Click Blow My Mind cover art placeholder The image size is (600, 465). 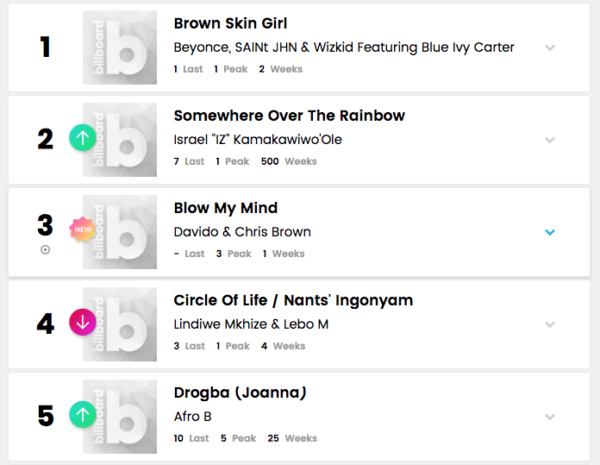(x=120, y=231)
